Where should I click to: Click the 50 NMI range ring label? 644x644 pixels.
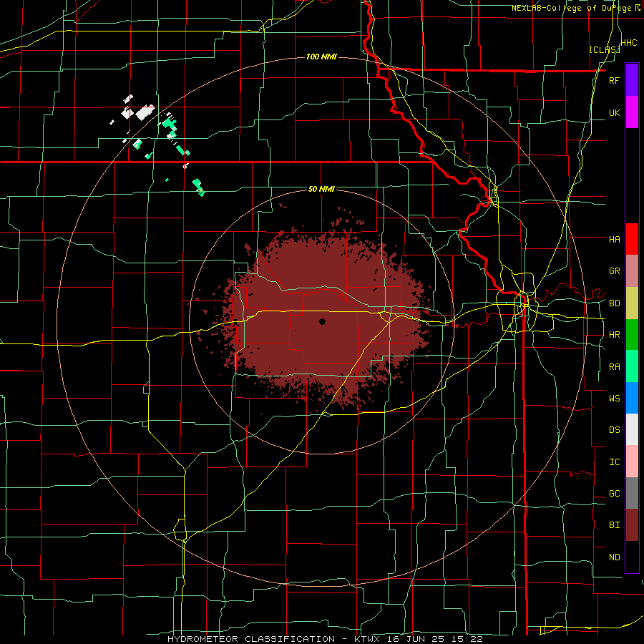321,189
